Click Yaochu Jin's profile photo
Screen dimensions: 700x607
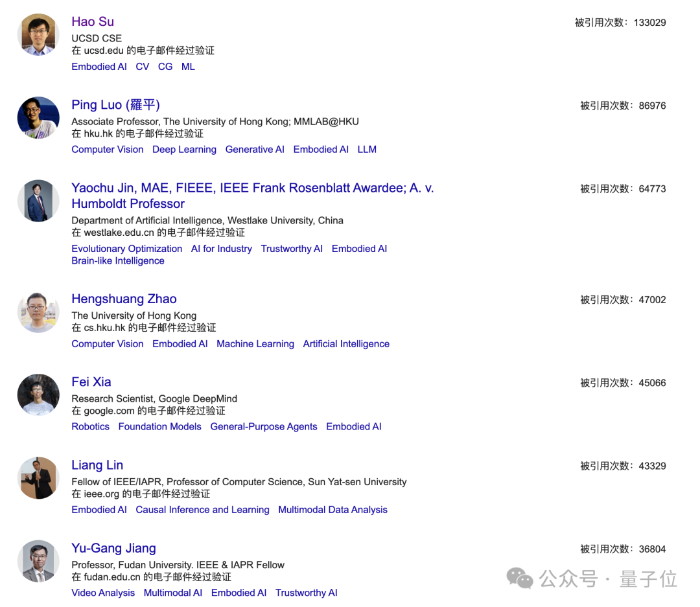[x=38, y=201]
